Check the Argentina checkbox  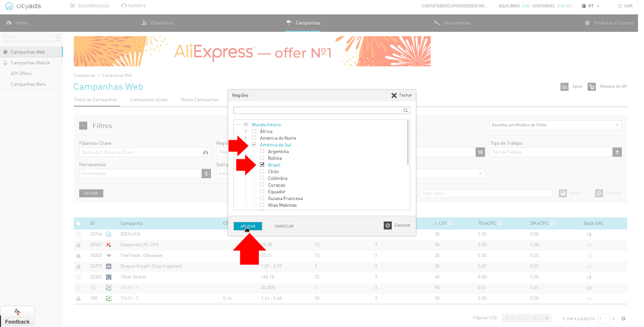[262, 151]
